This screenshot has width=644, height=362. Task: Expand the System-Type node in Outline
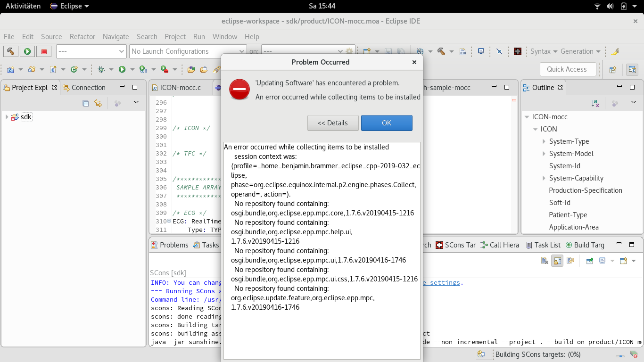click(544, 141)
